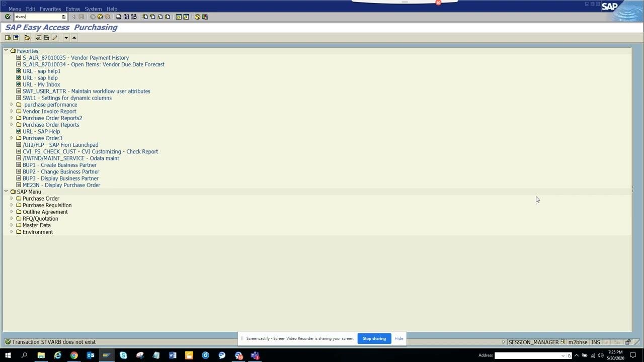Click the yellow Exit icon in toolbar
Screen dimensions: 644x362
pyautogui.click(x=100, y=17)
